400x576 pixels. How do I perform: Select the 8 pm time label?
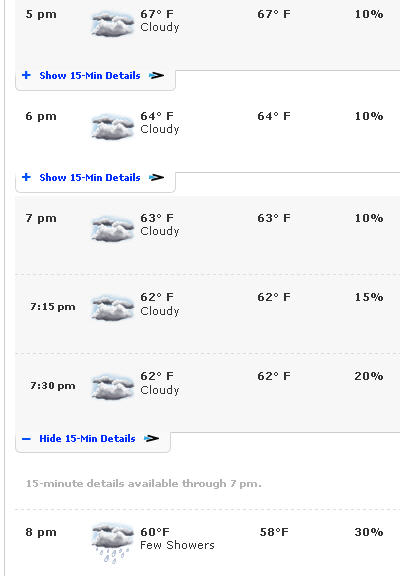41,532
